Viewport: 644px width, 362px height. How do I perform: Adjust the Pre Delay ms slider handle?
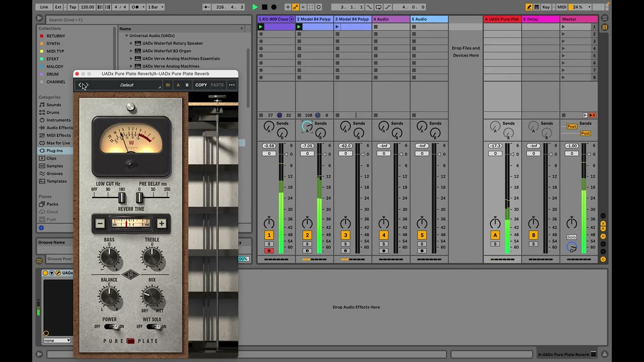click(x=139, y=198)
